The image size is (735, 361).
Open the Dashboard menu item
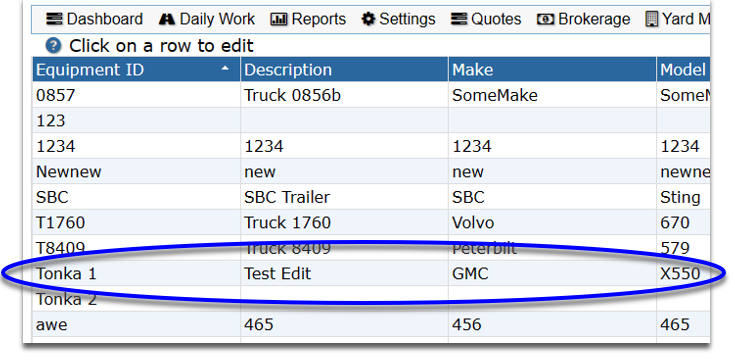click(94, 19)
